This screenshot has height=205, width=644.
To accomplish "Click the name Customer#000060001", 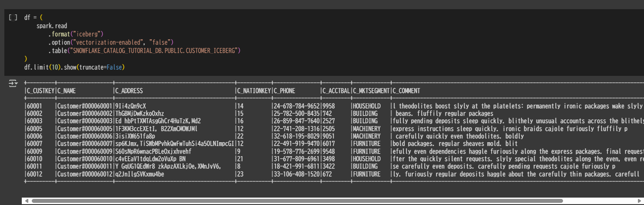I will (84, 106).
